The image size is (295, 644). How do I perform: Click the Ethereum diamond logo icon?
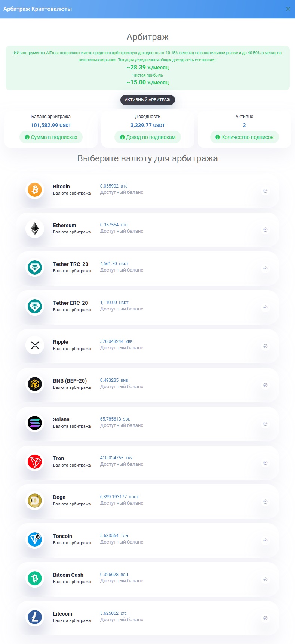pos(35,229)
